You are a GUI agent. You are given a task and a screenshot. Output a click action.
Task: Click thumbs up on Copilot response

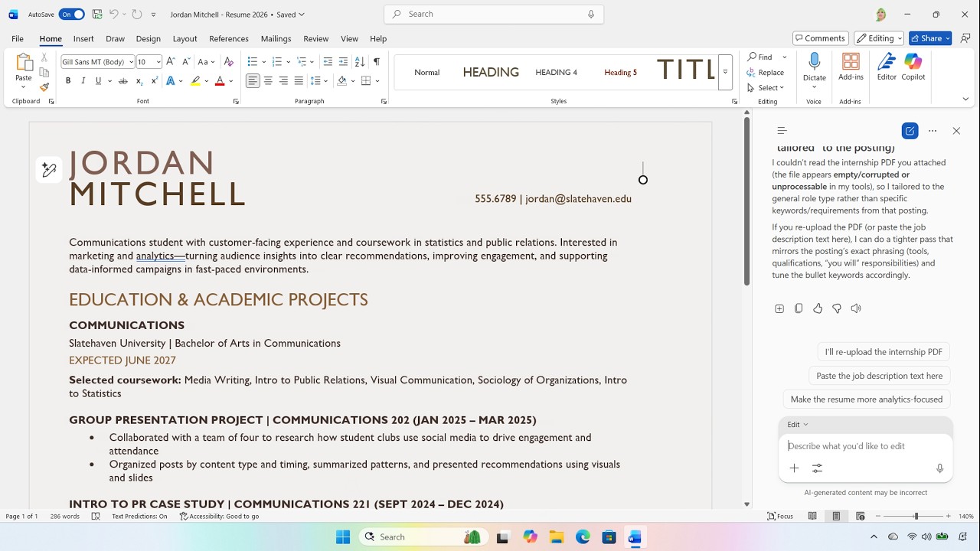click(818, 308)
